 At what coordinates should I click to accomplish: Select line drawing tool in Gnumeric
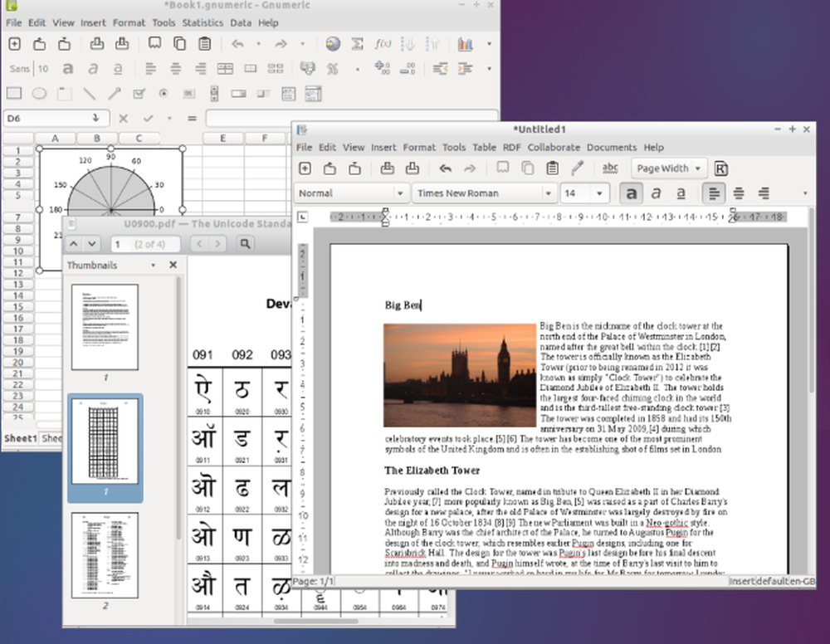tap(90, 94)
